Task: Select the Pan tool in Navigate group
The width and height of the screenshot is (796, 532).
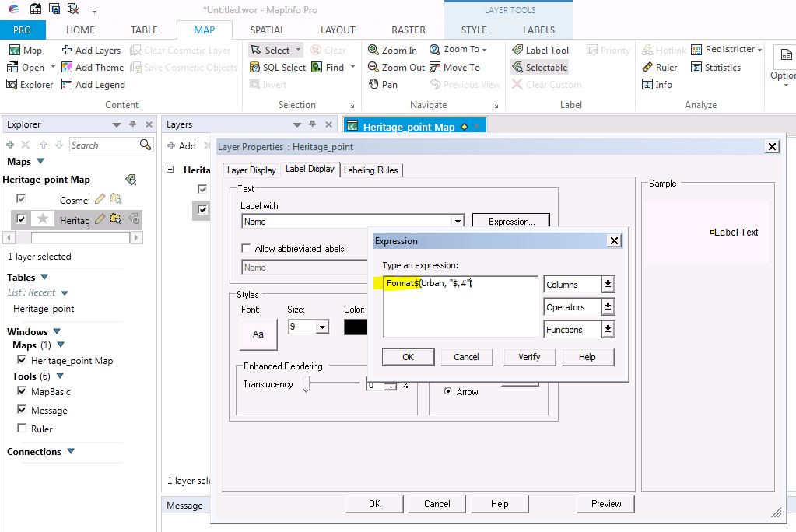Action: click(x=385, y=84)
